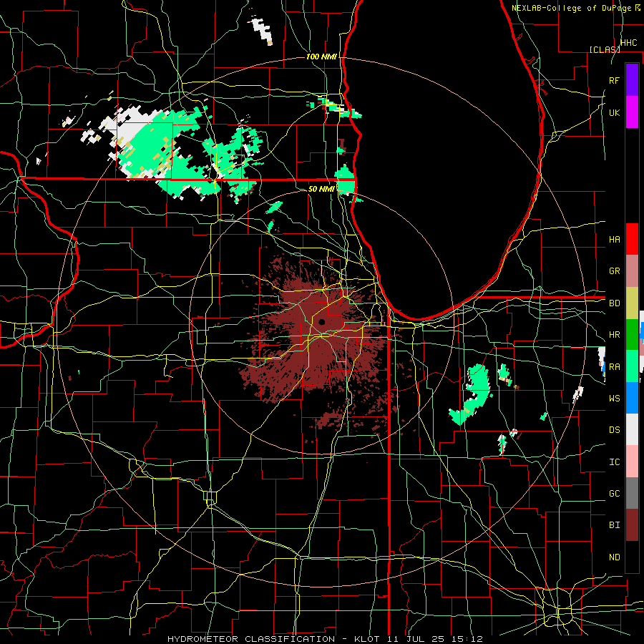Click the RA legend label
The height and width of the screenshot is (644, 644).
tap(614, 367)
